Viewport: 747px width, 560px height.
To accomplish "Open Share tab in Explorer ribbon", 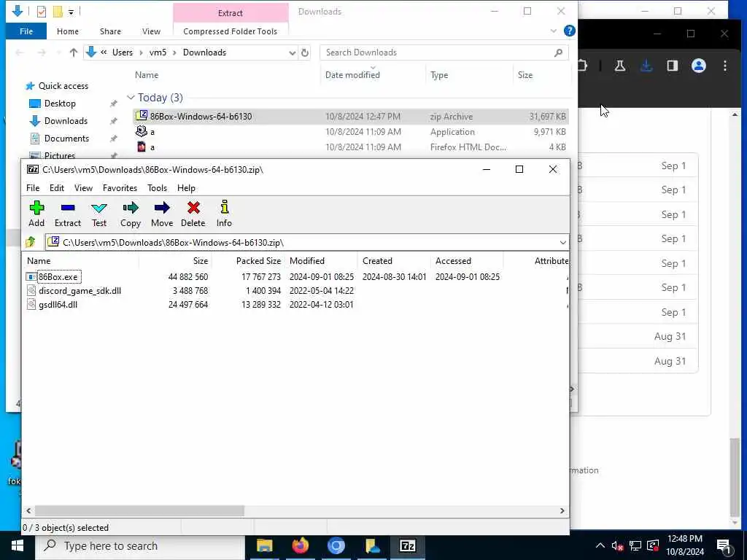I will coord(110,31).
